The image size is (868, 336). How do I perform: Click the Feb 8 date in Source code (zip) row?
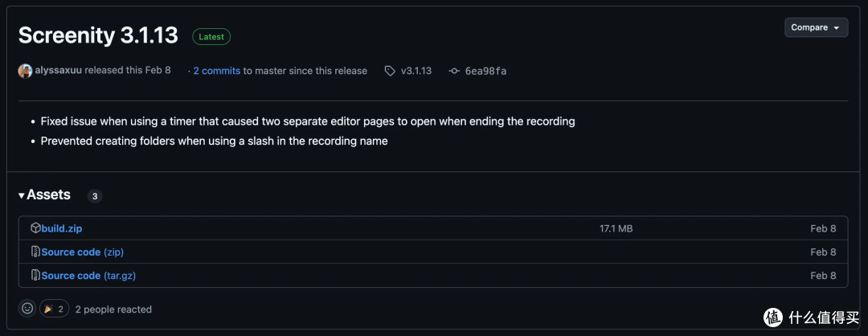823,252
